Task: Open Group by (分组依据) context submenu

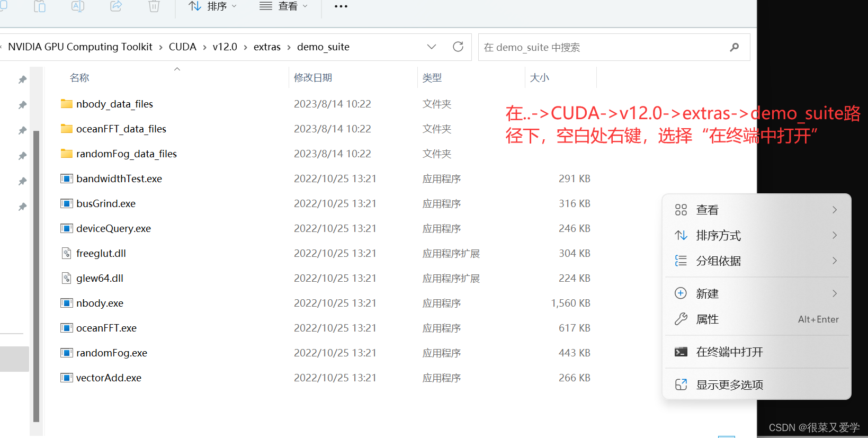Action: click(x=756, y=261)
